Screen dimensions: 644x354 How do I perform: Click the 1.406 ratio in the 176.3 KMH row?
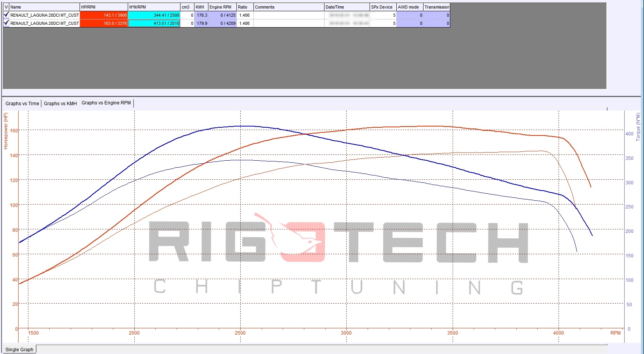(x=245, y=15)
